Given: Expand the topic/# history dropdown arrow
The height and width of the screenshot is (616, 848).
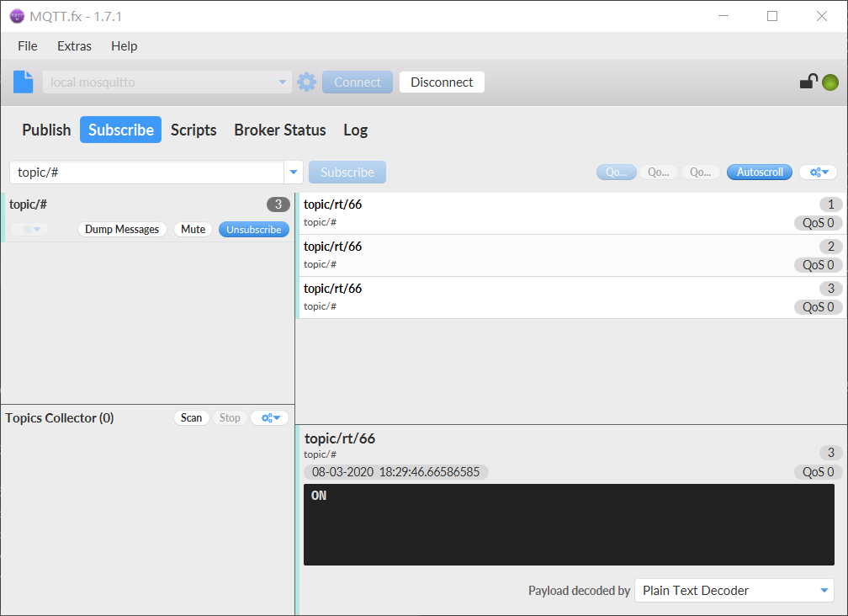Looking at the screenshot, I should point(293,172).
